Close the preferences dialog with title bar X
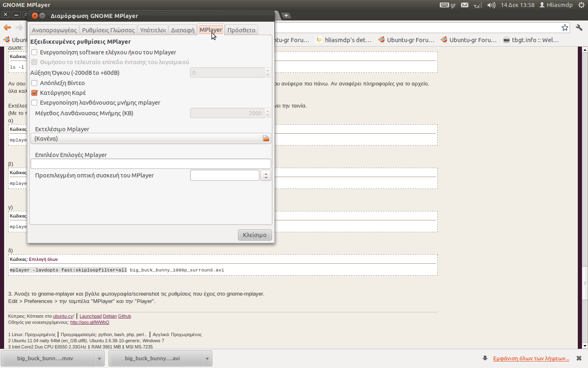Screen dimensions: 588x368 [35, 16]
